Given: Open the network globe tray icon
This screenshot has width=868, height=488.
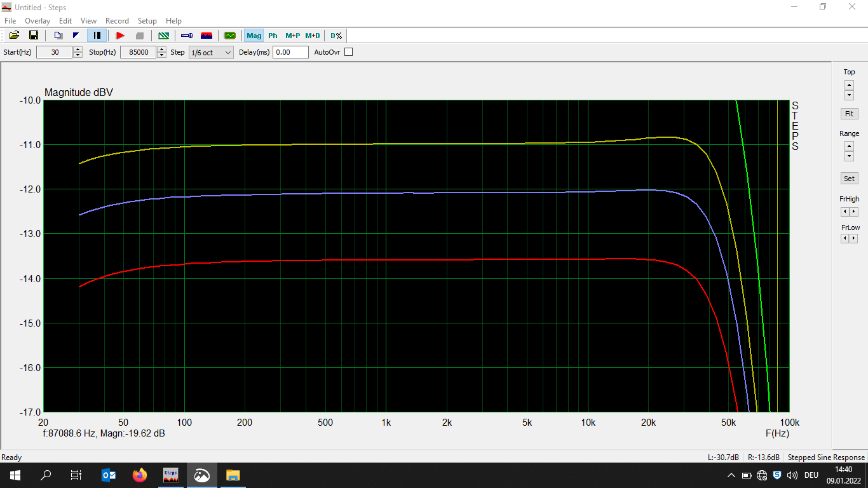Looking at the screenshot, I should pyautogui.click(x=762, y=475).
